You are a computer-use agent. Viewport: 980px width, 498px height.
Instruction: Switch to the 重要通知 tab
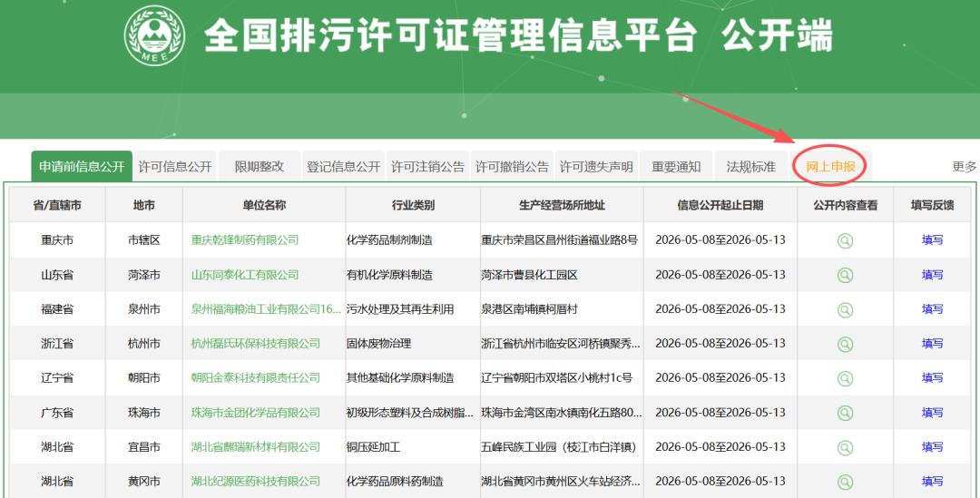676,167
